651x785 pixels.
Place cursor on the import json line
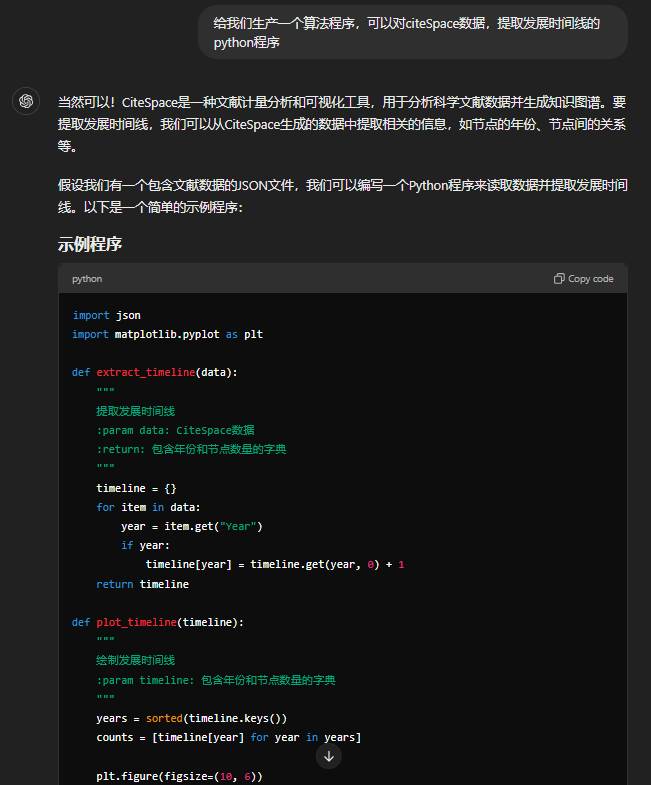[106, 315]
